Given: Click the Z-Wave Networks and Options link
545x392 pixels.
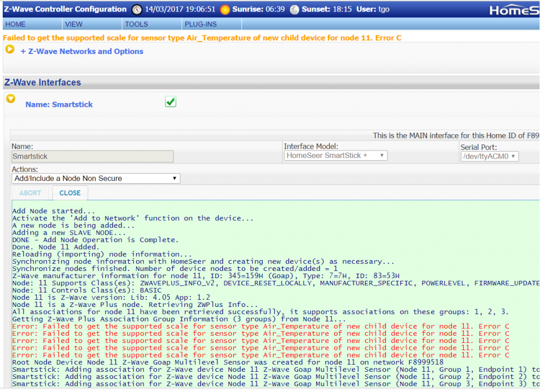Looking at the screenshot, I should [x=82, y=51].
